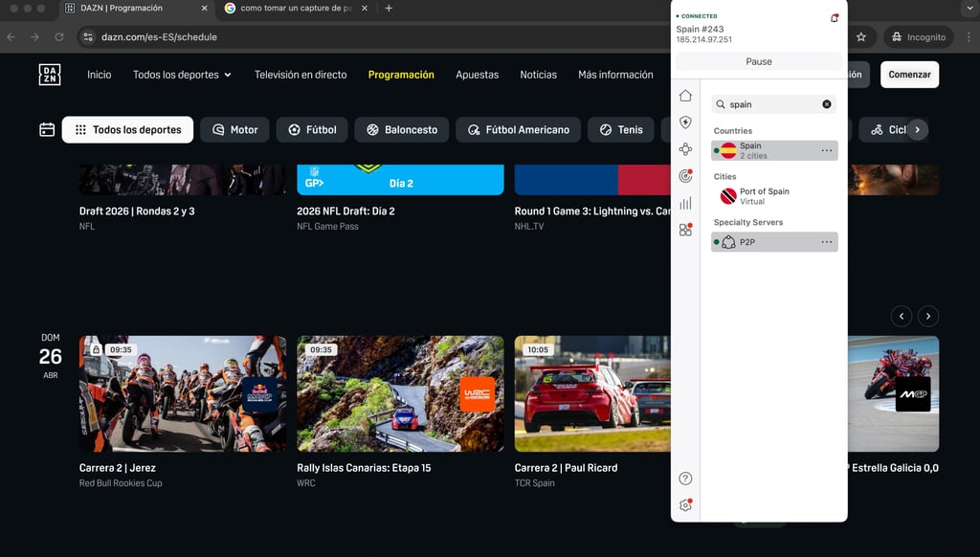
Task: Select the Todos los deportes filter chip
Action: point(127,129)
